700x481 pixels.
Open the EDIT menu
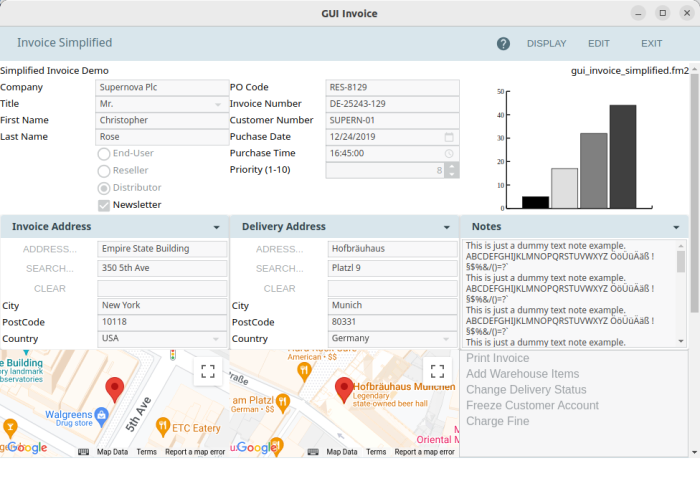[599, 44]
